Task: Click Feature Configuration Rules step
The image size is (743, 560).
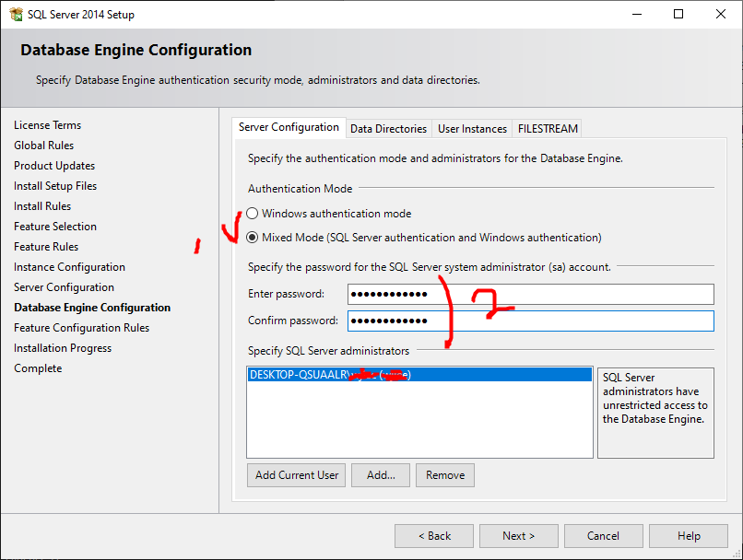Action: click(81, 328)
